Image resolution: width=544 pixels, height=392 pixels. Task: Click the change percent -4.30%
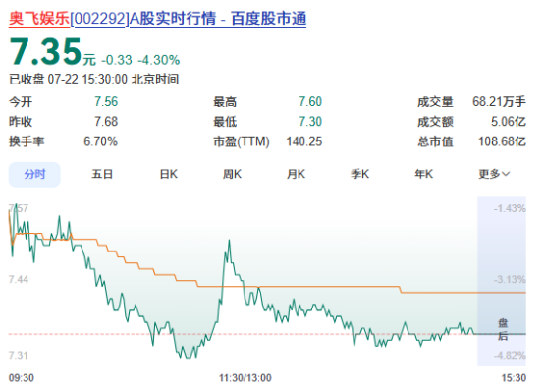pos(158,60)
